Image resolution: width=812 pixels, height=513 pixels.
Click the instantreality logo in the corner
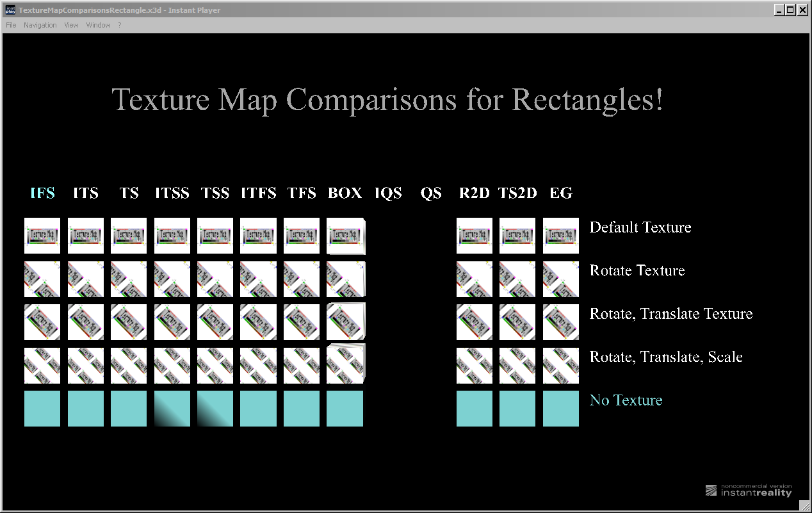click(749, 490)
